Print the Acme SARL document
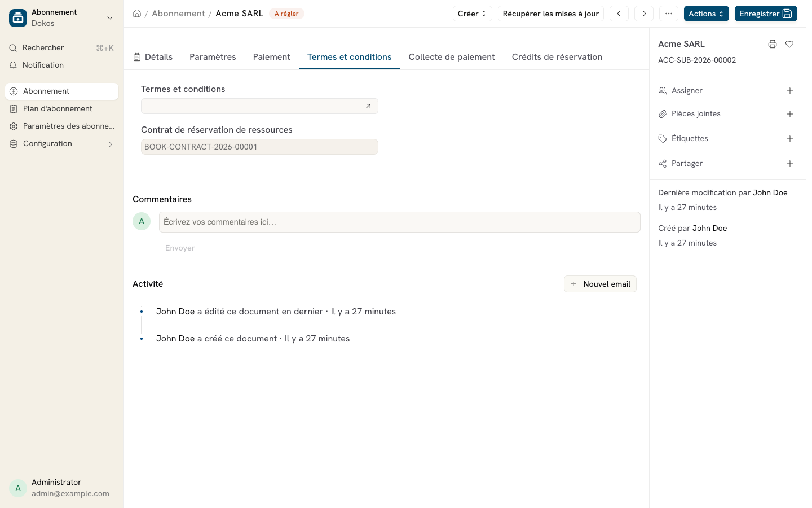812x508 pixels. point(773,44)
